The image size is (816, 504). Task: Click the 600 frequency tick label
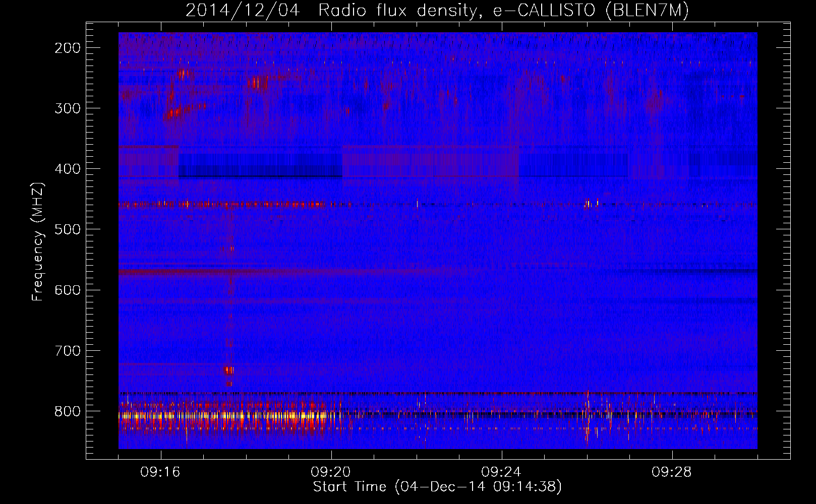68,290
